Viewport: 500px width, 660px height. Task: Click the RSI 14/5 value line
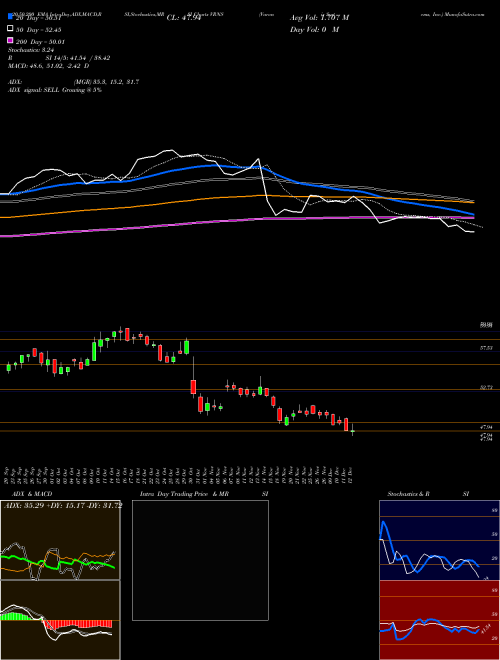(x=59, y=58)
